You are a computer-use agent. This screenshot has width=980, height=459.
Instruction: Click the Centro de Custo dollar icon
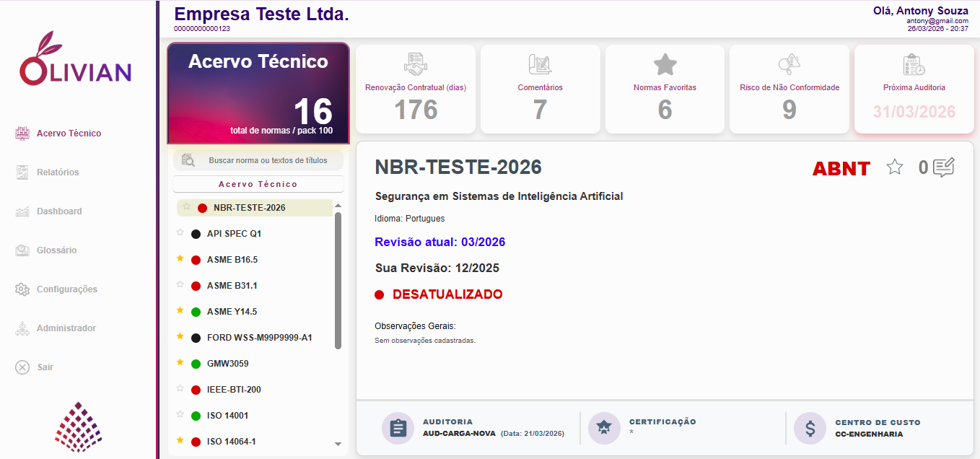[x=810, y=429]
